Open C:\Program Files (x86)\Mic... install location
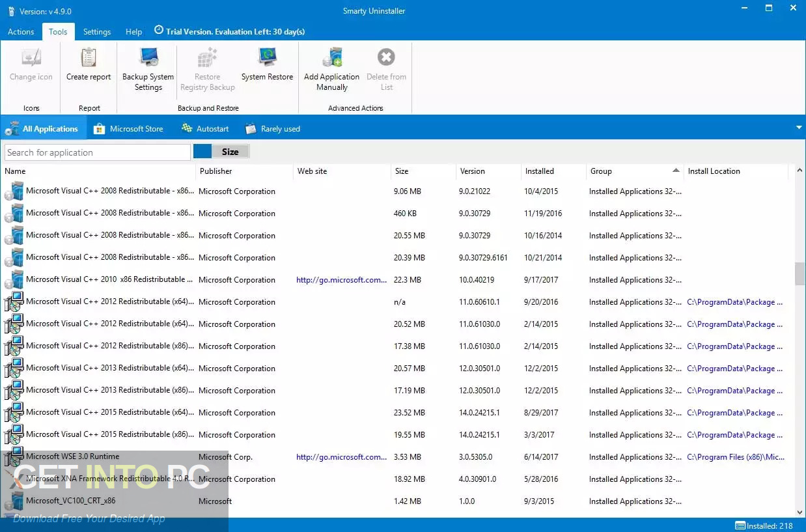The image size is (806, 532). pyautogui.click(x=736, y=457)
